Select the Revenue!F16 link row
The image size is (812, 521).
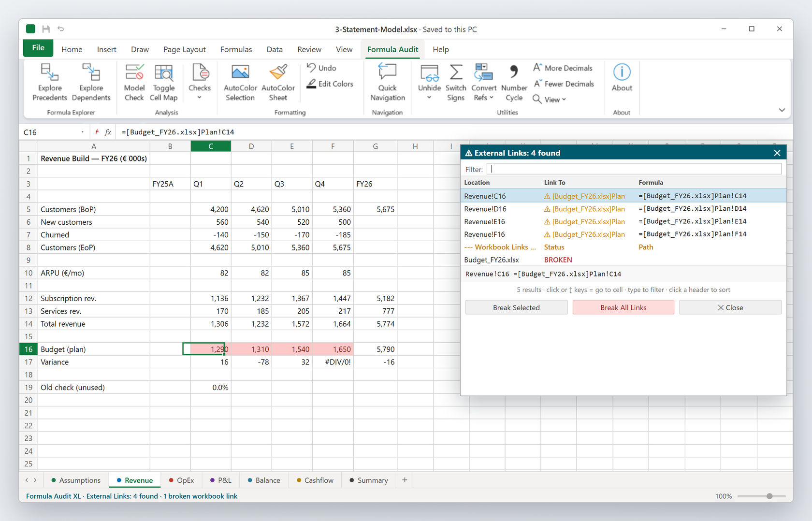[623, 234]
